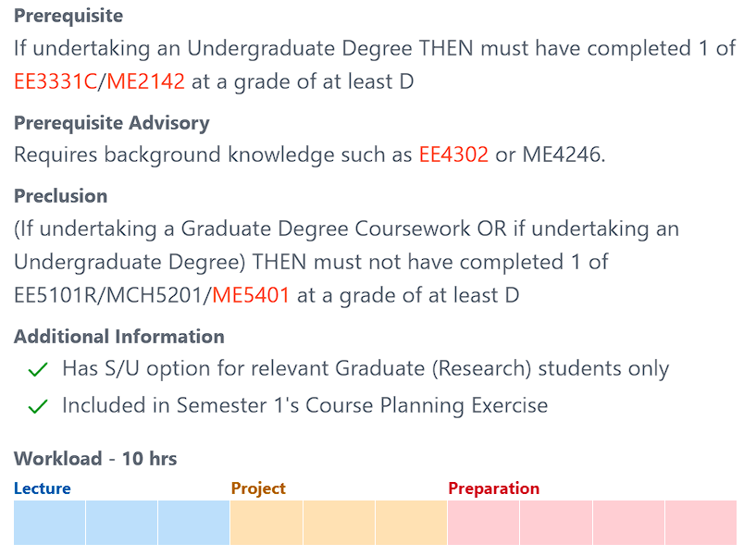Viewport: 756px width, 556px height.
Task: Click the Lecture workload label
Action: (43, 488)
